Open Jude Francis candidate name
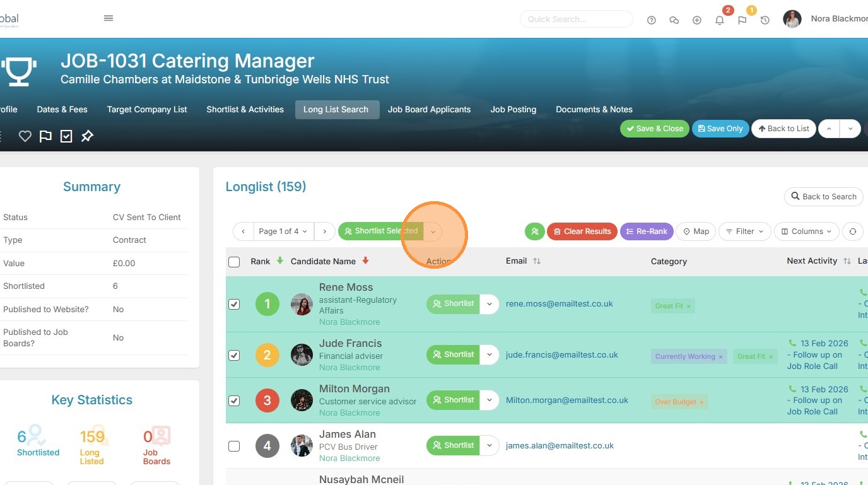 pyautogui.click(x=350, y=344)
